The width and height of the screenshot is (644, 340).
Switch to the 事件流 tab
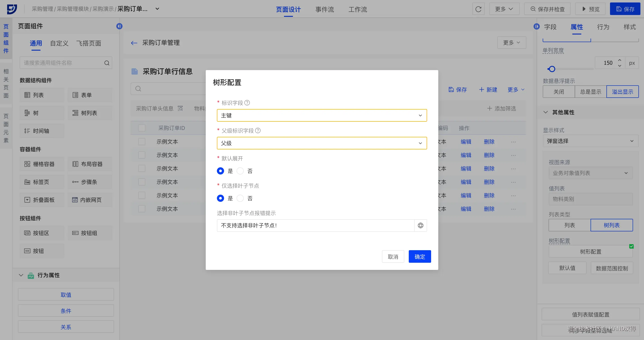tap(324, 9)
